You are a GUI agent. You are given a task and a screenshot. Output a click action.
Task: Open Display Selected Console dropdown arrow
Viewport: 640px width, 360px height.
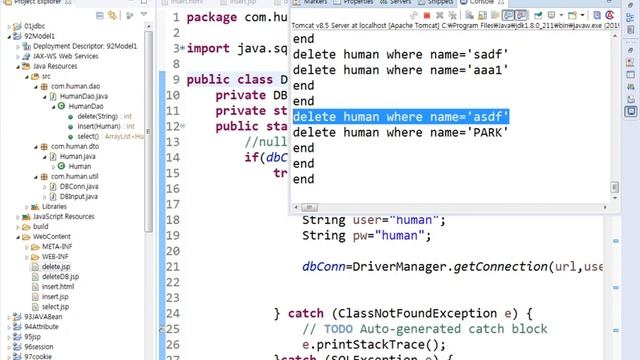[561, 16]
